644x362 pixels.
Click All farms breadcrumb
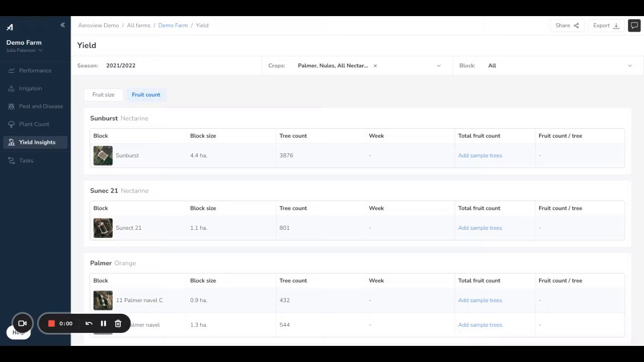tap(138, 25)
